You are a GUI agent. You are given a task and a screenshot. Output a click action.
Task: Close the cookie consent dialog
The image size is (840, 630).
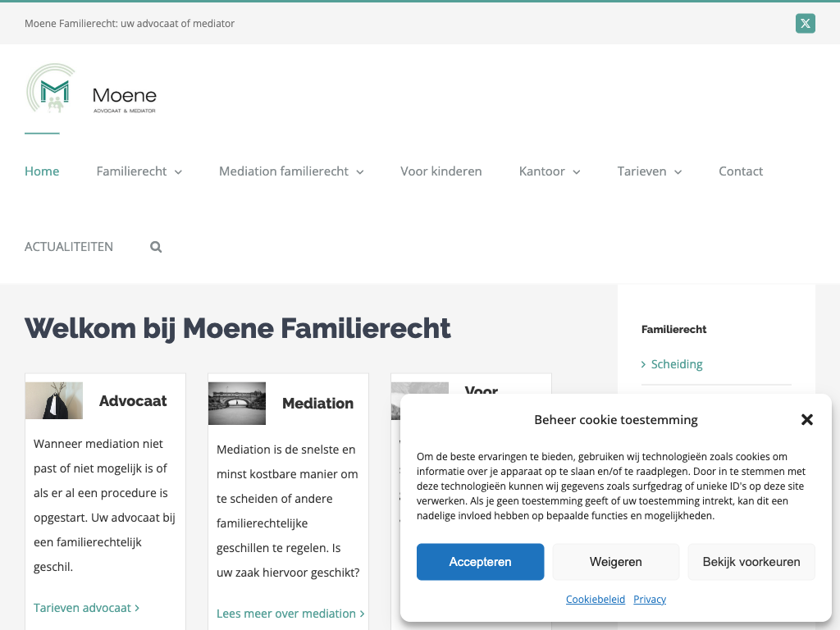click(x=806, y=420)
